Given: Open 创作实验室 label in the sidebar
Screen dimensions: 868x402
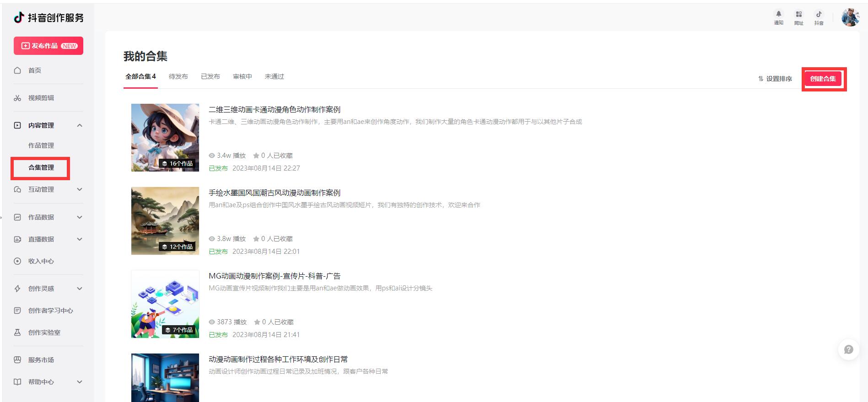Looking at the screenshot, I should tap(44, 332).
